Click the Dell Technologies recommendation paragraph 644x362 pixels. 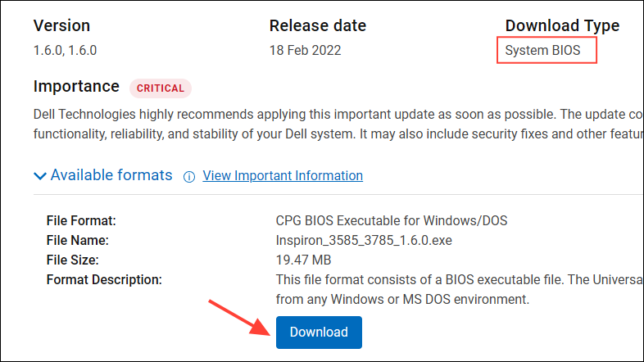point(338,124)
